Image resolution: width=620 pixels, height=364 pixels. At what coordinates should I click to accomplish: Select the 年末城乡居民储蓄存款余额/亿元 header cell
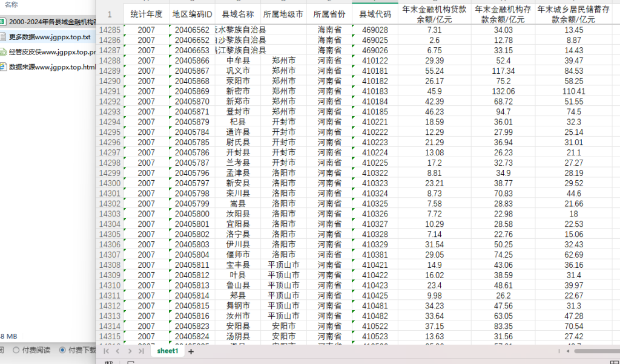(574, 15)
